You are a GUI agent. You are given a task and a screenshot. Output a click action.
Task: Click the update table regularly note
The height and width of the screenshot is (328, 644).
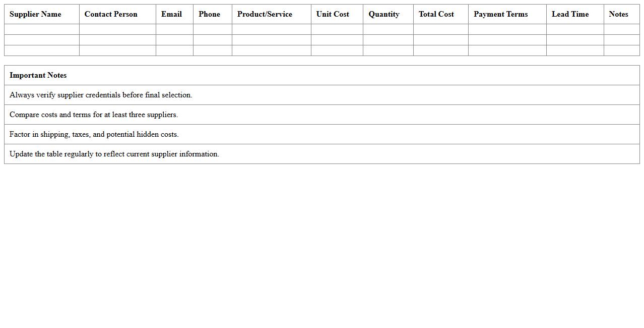tap(114, 154)
